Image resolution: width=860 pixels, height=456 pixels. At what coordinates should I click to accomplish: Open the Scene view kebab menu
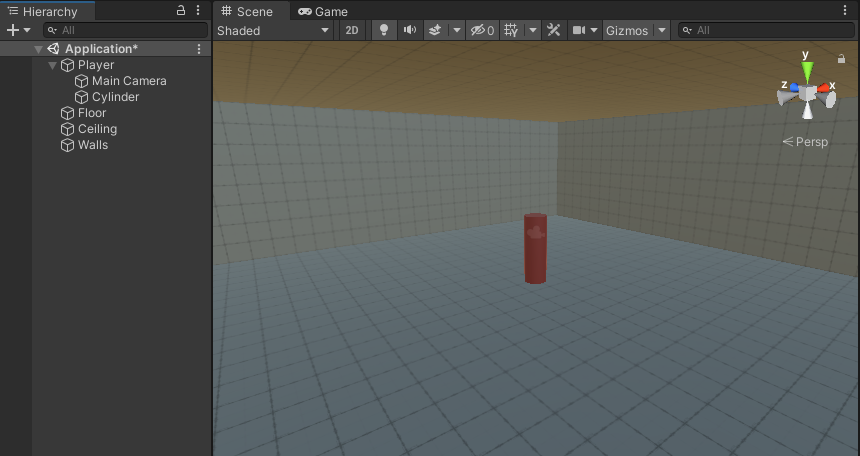[845, 10]
